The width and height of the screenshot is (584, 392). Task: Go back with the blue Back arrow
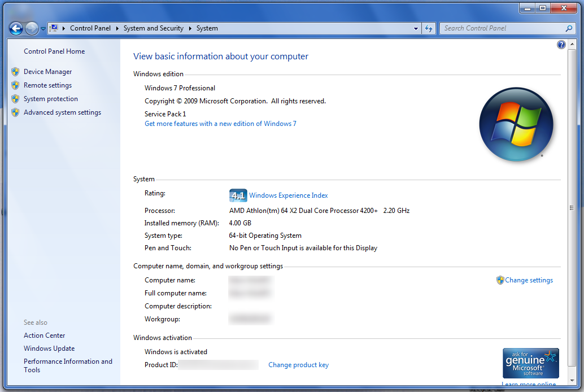point(16,28)
